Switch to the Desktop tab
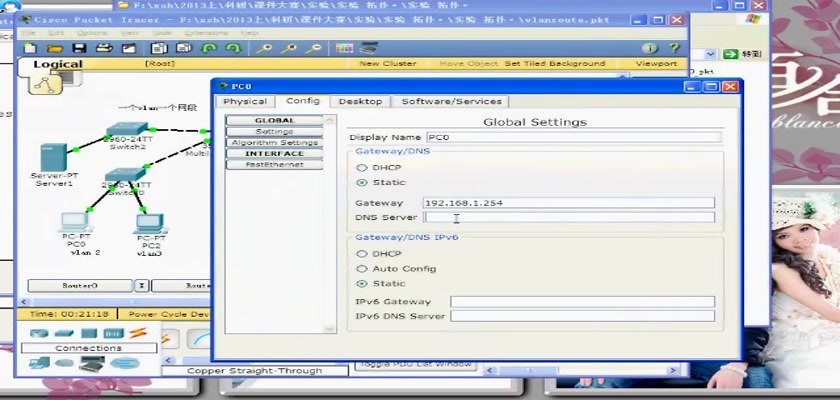This screenshot has width=840, height=400. click(361, 101)
